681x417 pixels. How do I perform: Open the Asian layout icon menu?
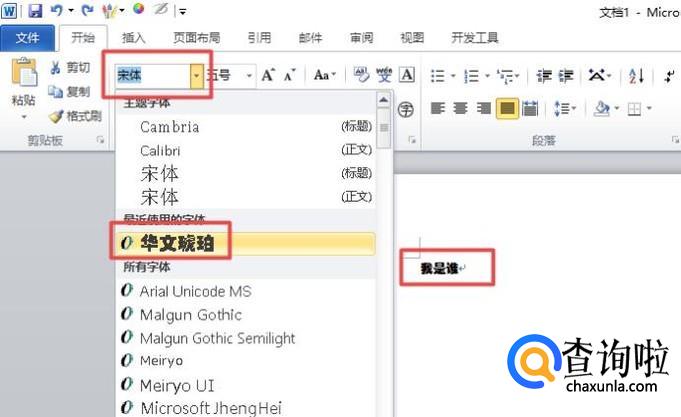pos(599,76)
